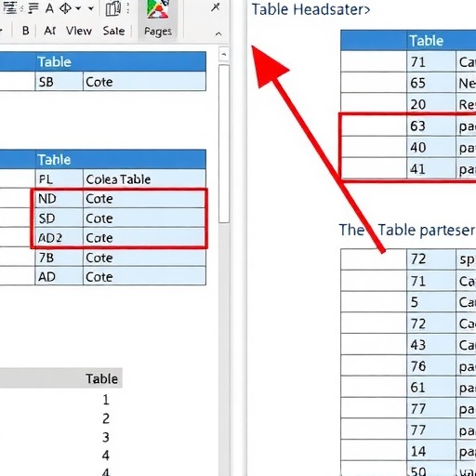Click the At menu item
Viewport: 476px width, 476px height.
point(50,31)
